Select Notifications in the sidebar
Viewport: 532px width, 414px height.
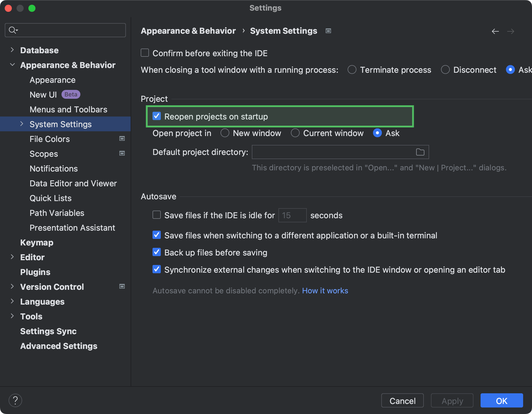pyautogui.click(x=53, y=169)
